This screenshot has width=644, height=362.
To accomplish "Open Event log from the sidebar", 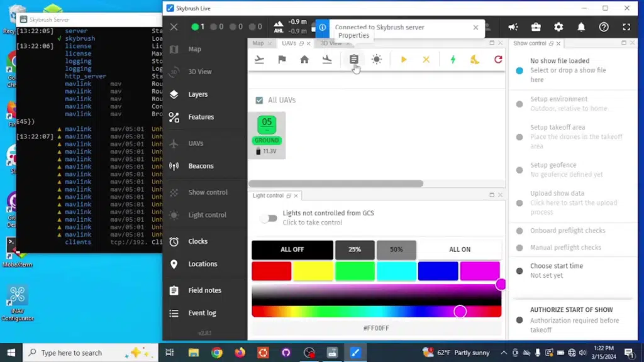I will [x=205, y=313].
